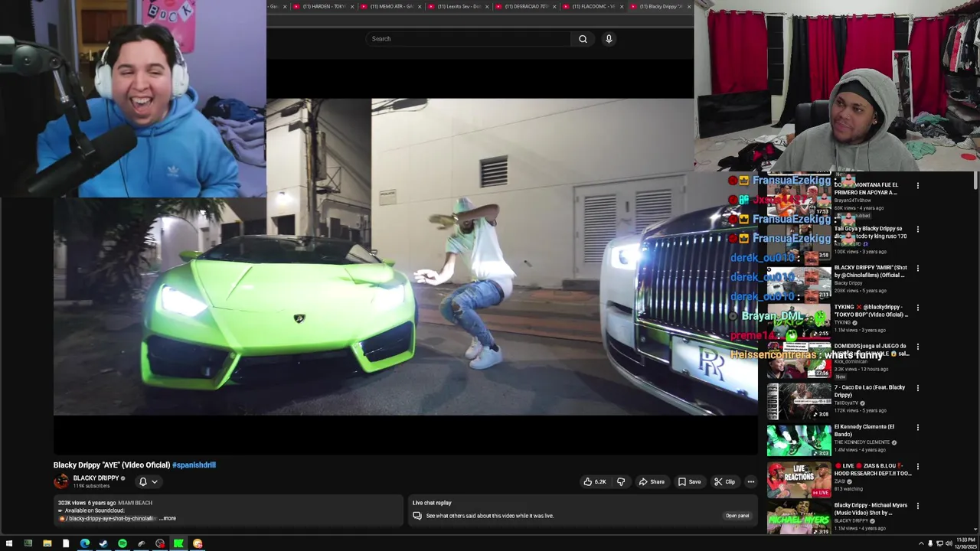
Task: Open options for BLACKY DRIPPY AMIRI video
Action: pyautogui.click(x=918, y=268)
